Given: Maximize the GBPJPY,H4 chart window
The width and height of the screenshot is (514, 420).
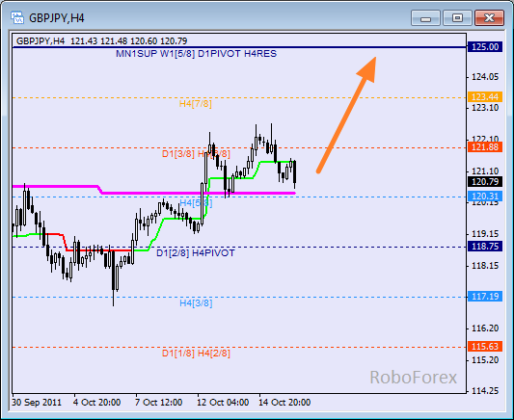Looking at the screenshot, I should click(457, 17).
